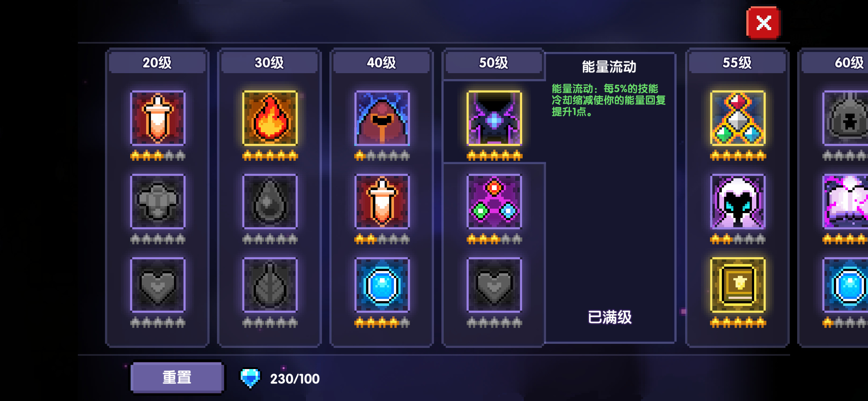Select the greyed-out heart talent under 20级
Viewport: 868px width, 401px height.
click(x=158, y=285)
